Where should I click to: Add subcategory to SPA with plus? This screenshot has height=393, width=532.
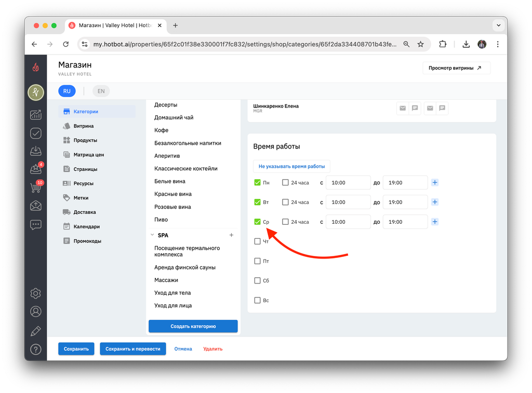[x=231, y=235]
